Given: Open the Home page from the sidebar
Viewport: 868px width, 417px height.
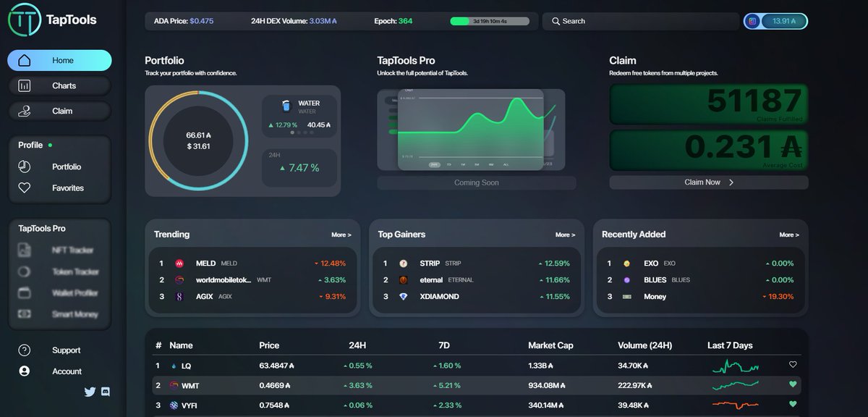Looking at the screenshot, I should coord(59,60).
